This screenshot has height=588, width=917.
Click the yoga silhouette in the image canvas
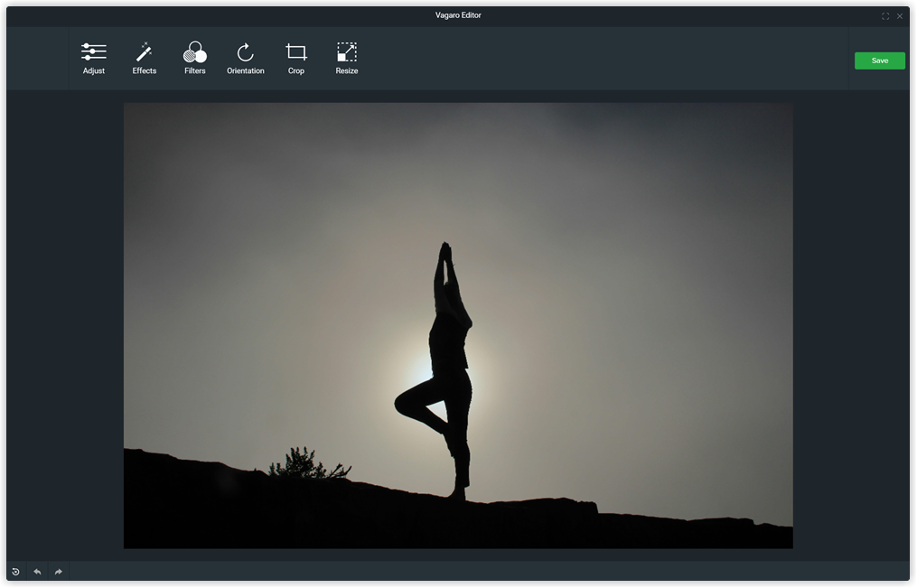447,362
